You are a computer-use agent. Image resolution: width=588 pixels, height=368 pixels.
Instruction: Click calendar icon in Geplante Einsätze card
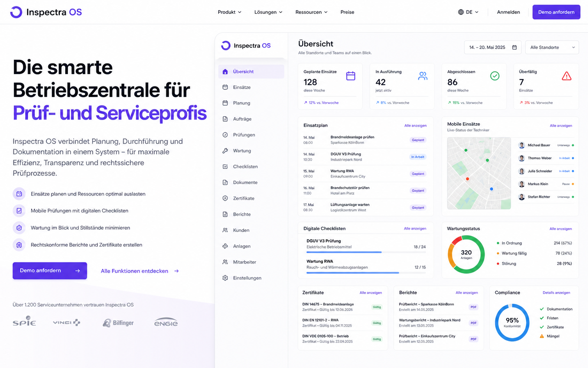(351, 76)
